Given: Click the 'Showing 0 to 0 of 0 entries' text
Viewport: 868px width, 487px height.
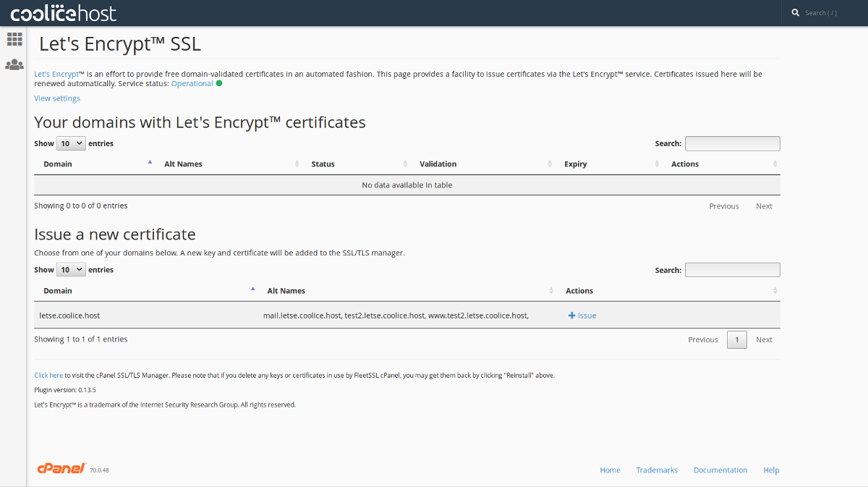Looking at the screenshot, I should pos(81,206).
